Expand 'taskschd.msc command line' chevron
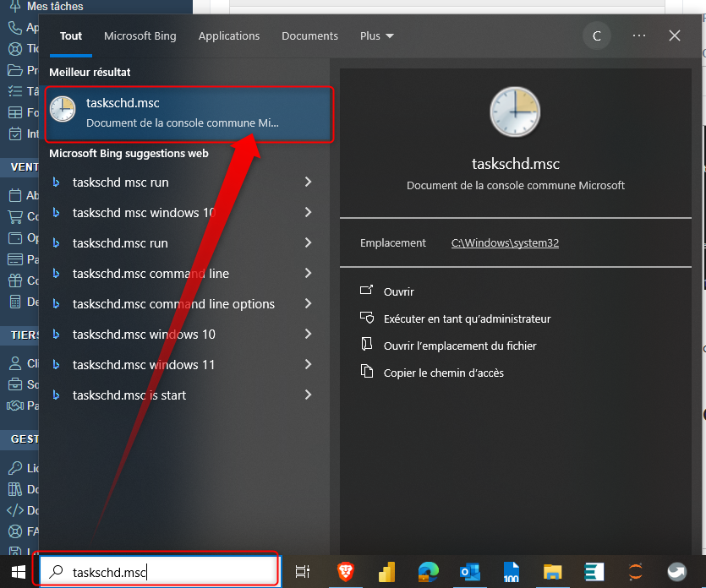Image resolution: width=706 pixels, height=588 pixels. 308,273
